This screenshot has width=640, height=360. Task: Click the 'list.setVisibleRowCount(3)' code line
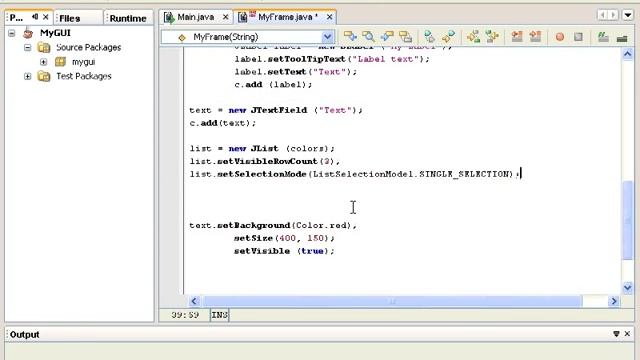click(x=264, y=161)
